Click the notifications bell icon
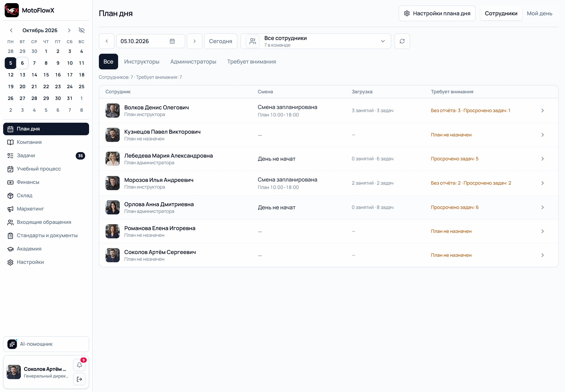The height and width of the screenshot is (392, 565). tap(79, 365)
